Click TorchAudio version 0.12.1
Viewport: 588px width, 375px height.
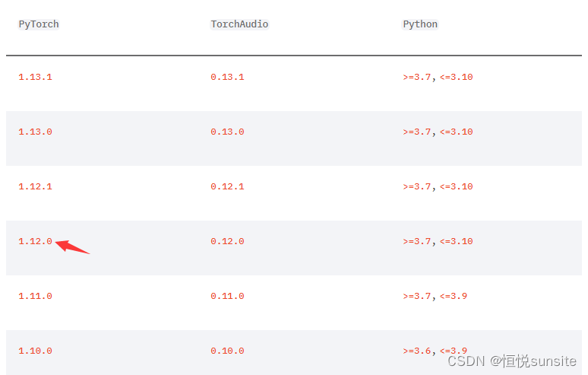(227, 186)
